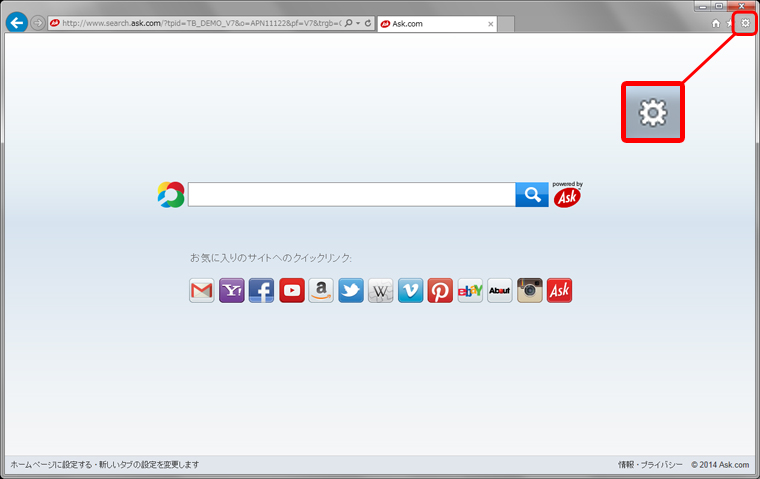Viewport: 760px width, 479px height.
Task: Open the Tools gear icon in toolbar
Action: point(745,23)
